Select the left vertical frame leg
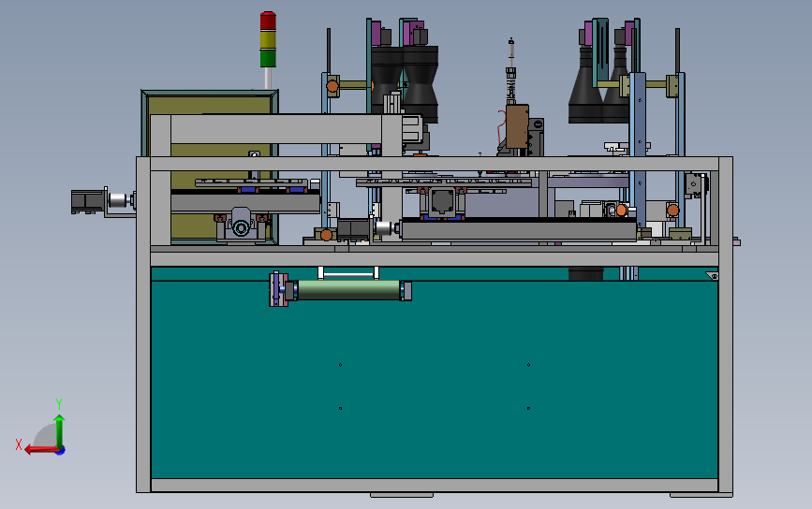The height and width of the screenshot is (509, 812). click(x=143, y=325)
